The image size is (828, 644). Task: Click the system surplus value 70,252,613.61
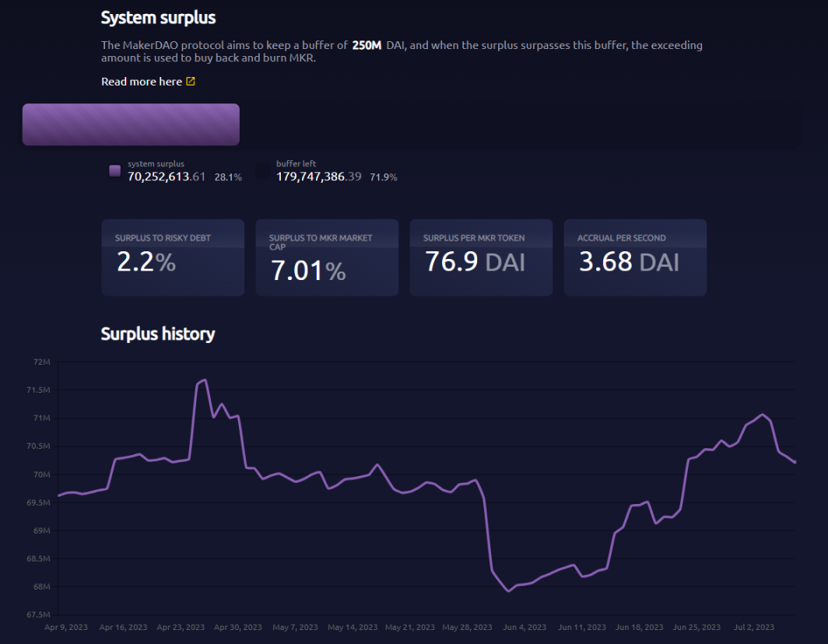click(x=167, y=177)
